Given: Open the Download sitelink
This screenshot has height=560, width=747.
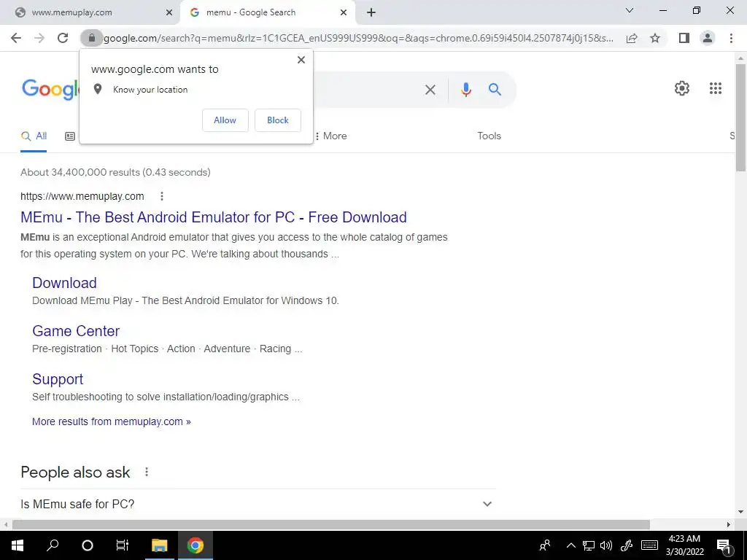Looking at the screenshot, I should click(64, 283).
